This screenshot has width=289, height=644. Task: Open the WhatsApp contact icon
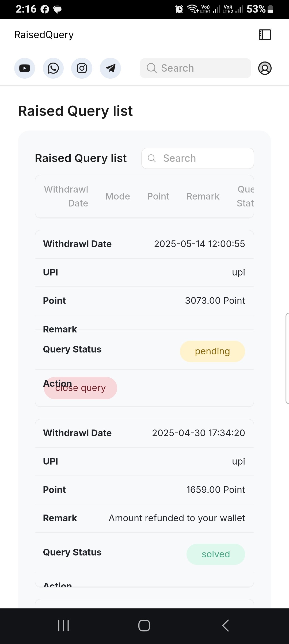pyautogui.click(x=53, y=68)
